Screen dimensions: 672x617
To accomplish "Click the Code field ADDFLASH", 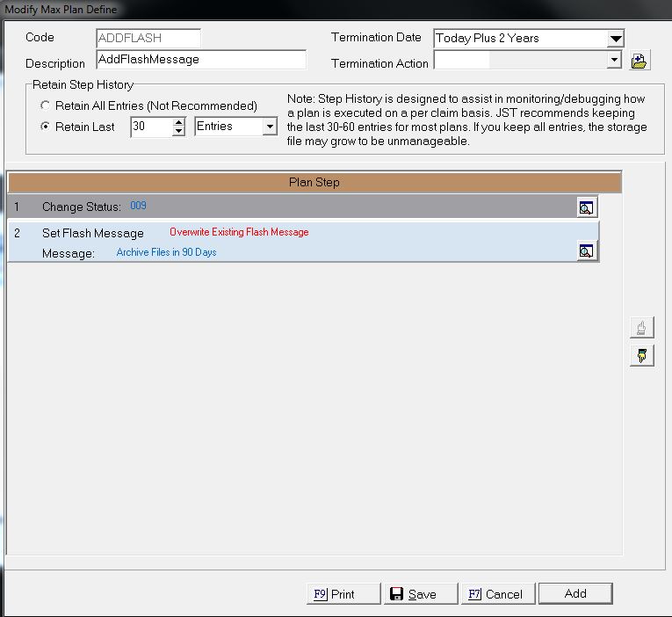I will click(148, 38).
